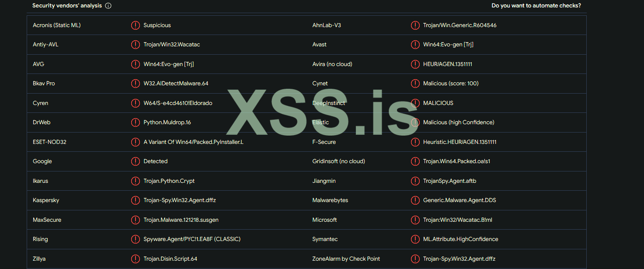644x269 pixels.
Task: Click 'Trojan.Win64.Packed.oa!s1' detection name
Action: 456,161
